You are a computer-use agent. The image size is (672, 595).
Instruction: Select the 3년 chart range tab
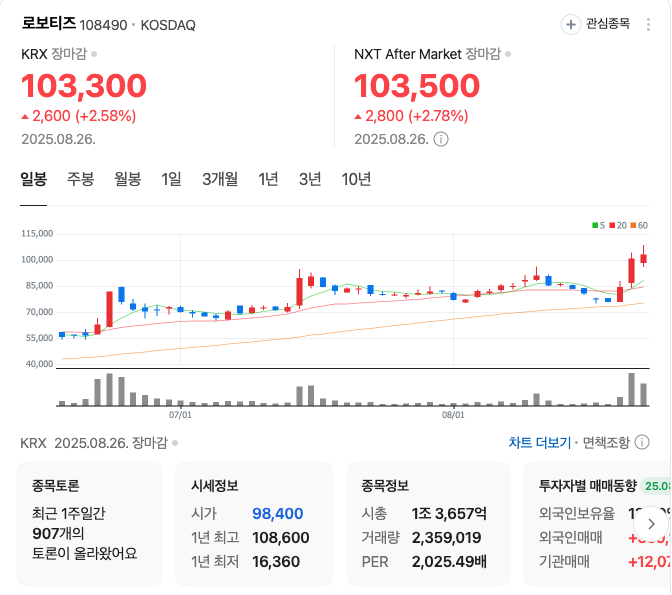click(310, 179)
